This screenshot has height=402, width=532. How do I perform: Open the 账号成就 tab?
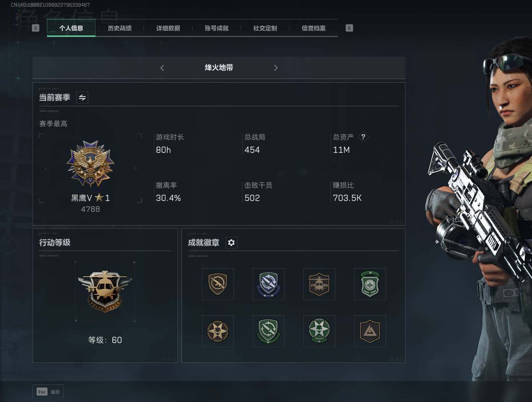pos(217,28)
